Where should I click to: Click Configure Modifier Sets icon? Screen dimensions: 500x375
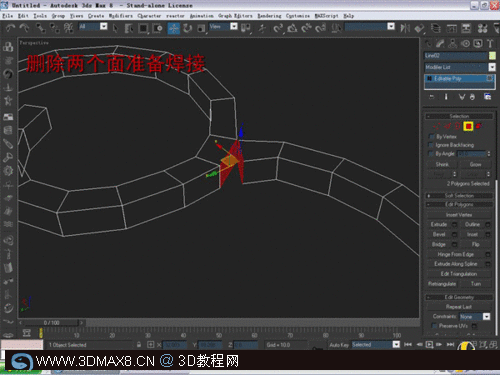(487, 97)
